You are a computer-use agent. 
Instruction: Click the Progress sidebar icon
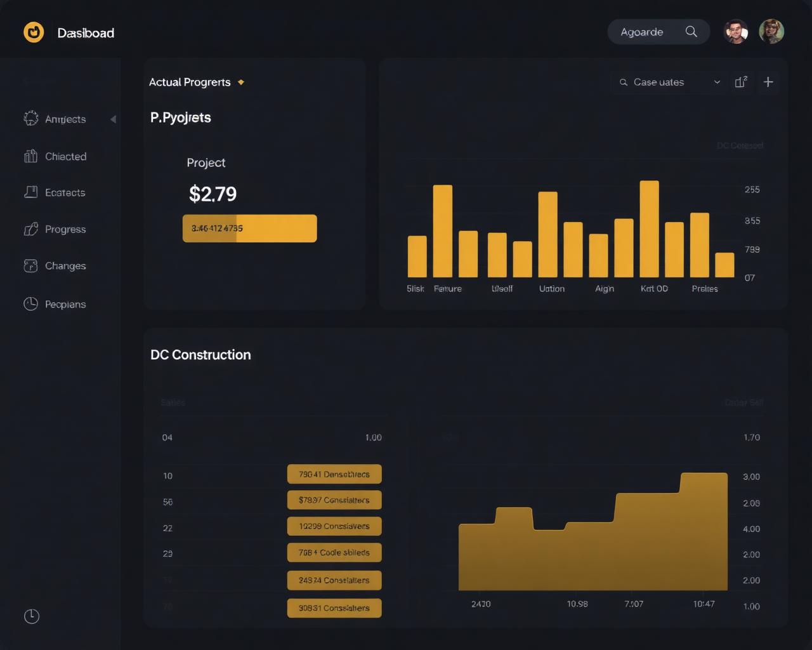30,229
